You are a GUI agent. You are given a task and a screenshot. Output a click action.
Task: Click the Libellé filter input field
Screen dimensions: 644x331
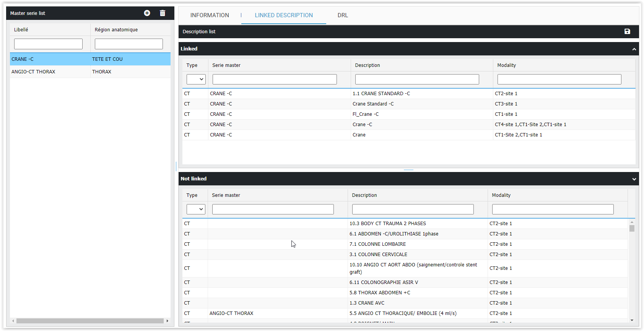tap(48, 44)
